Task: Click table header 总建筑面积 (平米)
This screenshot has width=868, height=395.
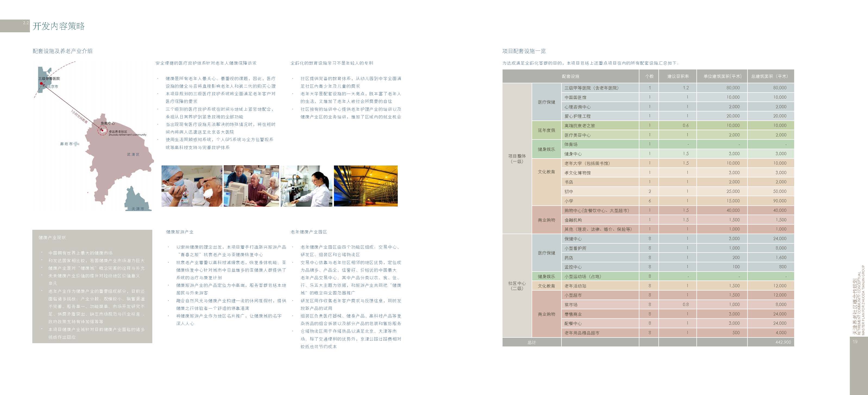Action: coord(771,77)
